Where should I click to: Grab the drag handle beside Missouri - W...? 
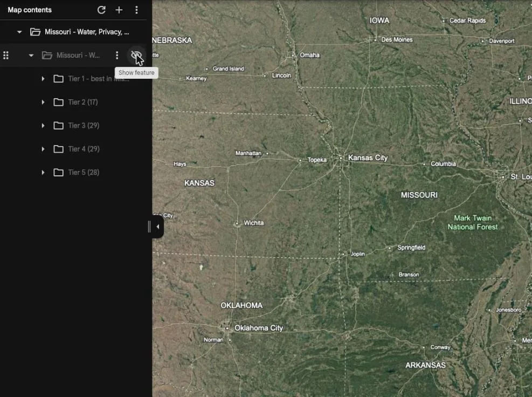(6, 55)
